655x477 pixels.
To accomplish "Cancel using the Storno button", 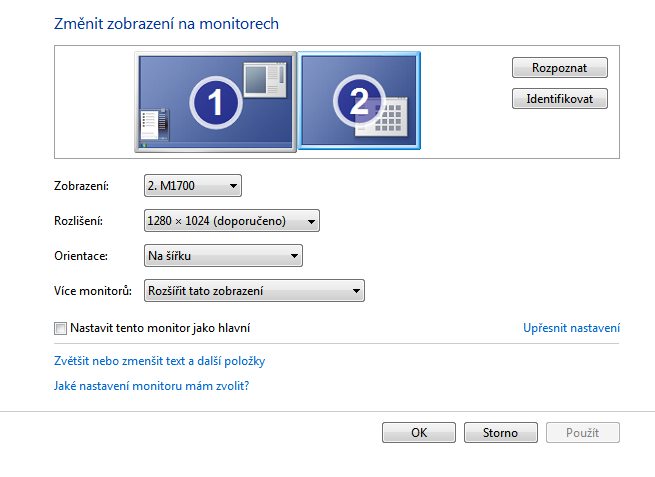I will pyautogui.click(x=501, y=433).
